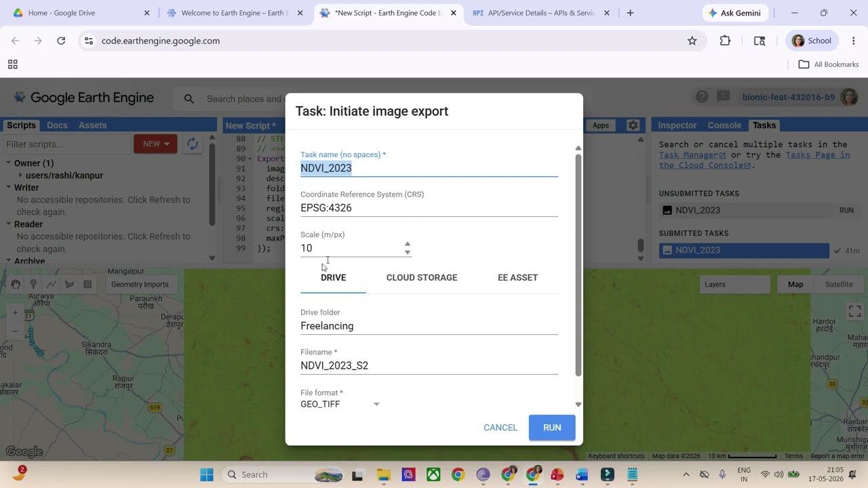Switch map to Satellite view
The height and width of the screenshot is (488, 868).
(x=839, y=285)
